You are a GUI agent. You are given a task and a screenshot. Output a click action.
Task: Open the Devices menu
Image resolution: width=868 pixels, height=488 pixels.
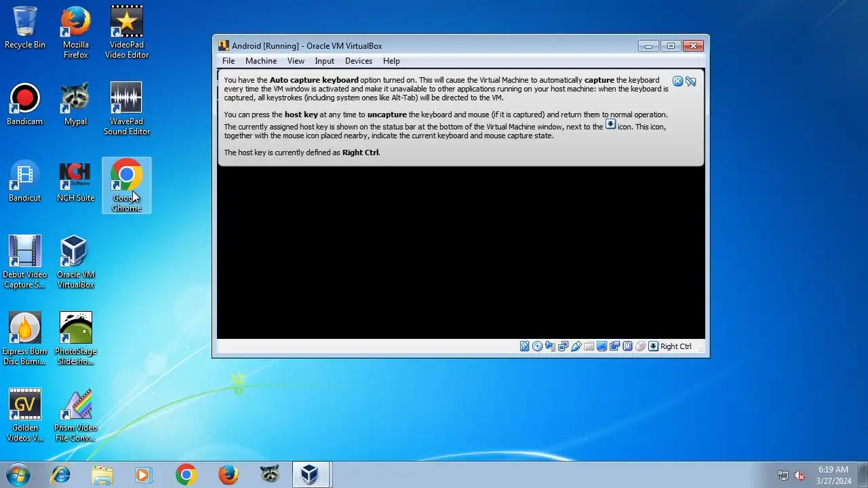[x=358, y=61]
